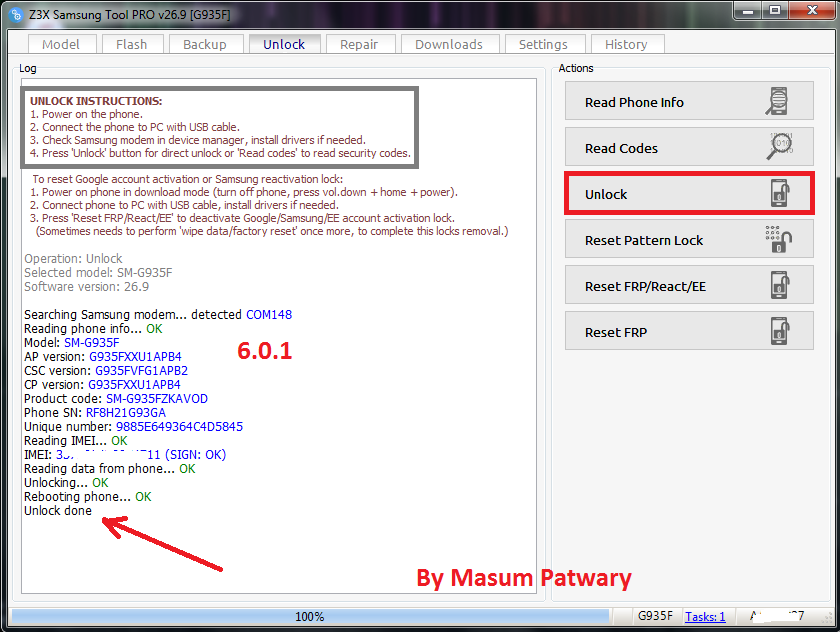Screen dimensions: 840x632
Task: Click the 100% progress bar
Action: [310, 616]
